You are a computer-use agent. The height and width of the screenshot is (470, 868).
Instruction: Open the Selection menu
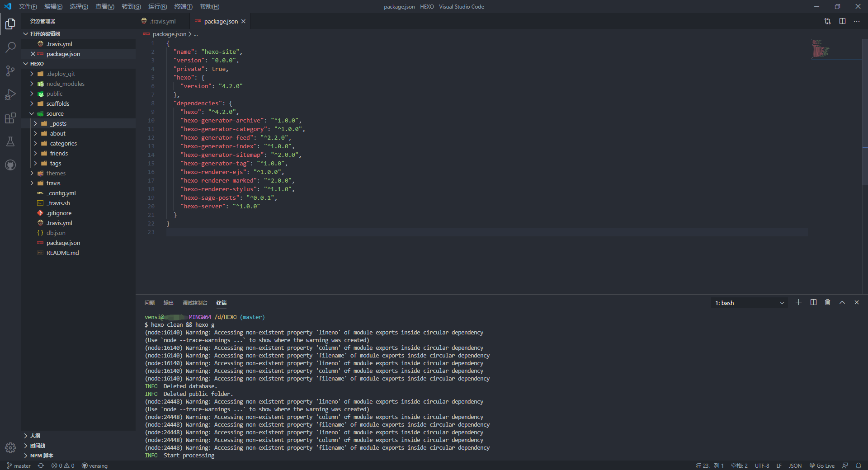79,6
